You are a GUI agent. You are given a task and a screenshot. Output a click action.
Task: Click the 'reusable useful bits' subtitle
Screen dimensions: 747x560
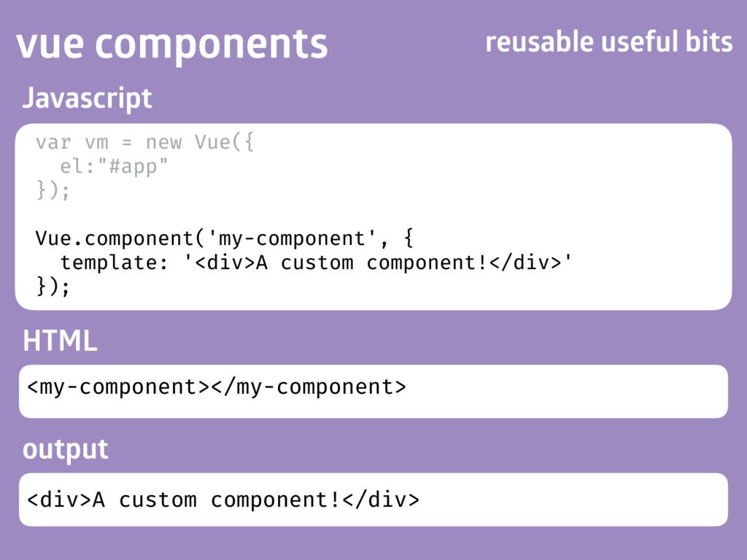point(609,42)
